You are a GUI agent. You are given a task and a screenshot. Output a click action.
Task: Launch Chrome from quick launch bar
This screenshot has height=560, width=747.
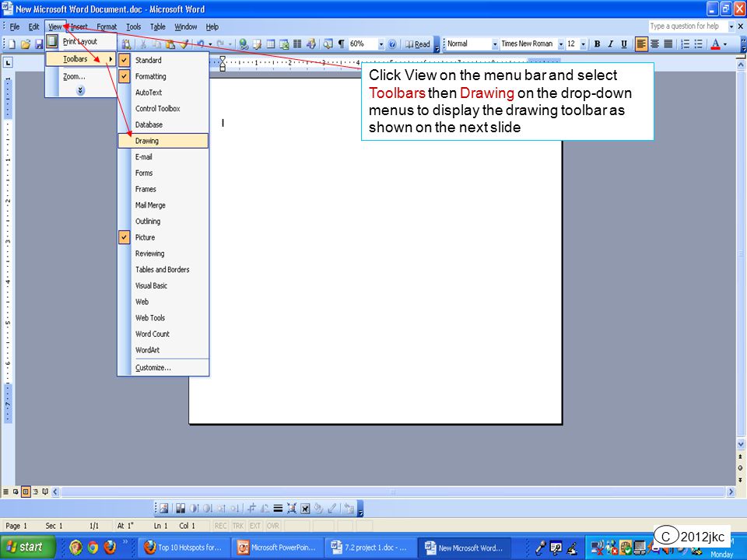tap(93, 548)
